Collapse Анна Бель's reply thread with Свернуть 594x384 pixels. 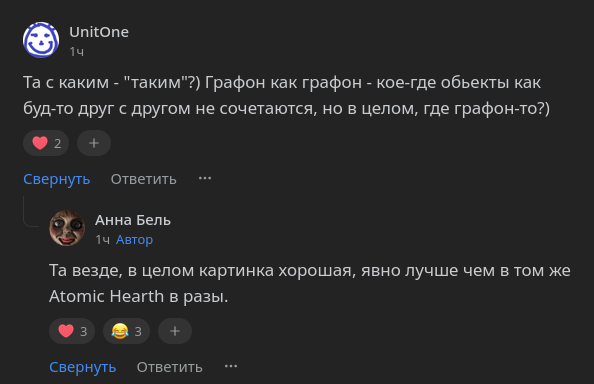coord(83,367)
